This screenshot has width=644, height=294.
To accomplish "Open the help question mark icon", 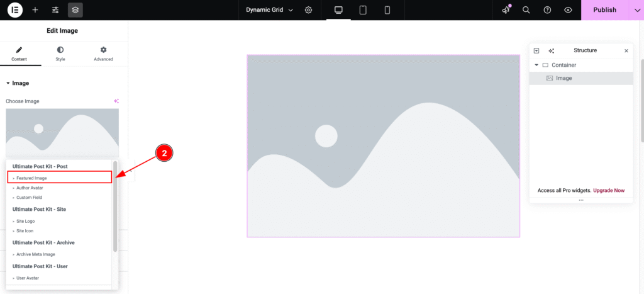I will (547, 10).
